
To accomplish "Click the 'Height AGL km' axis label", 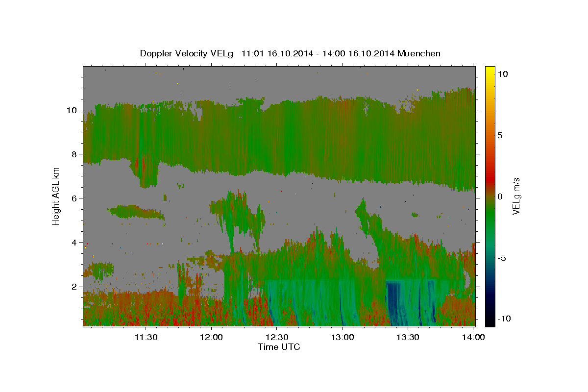I will 56,196.
